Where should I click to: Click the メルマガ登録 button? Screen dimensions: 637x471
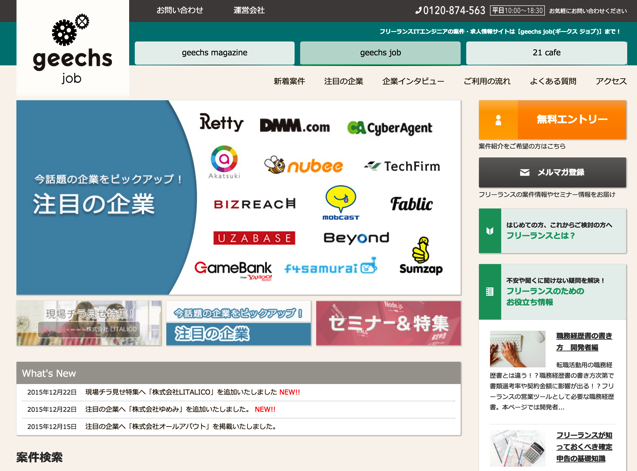pos(552,172)
